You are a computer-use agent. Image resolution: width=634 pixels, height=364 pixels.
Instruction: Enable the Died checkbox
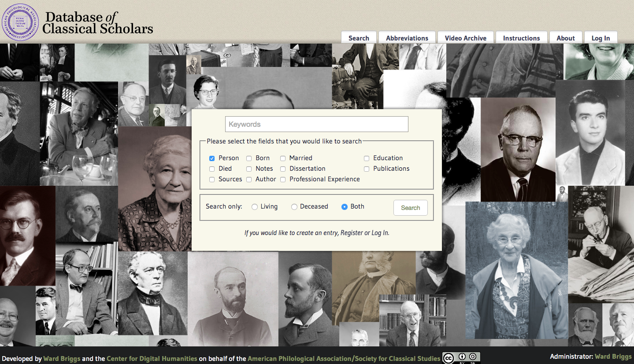(212, 169)
